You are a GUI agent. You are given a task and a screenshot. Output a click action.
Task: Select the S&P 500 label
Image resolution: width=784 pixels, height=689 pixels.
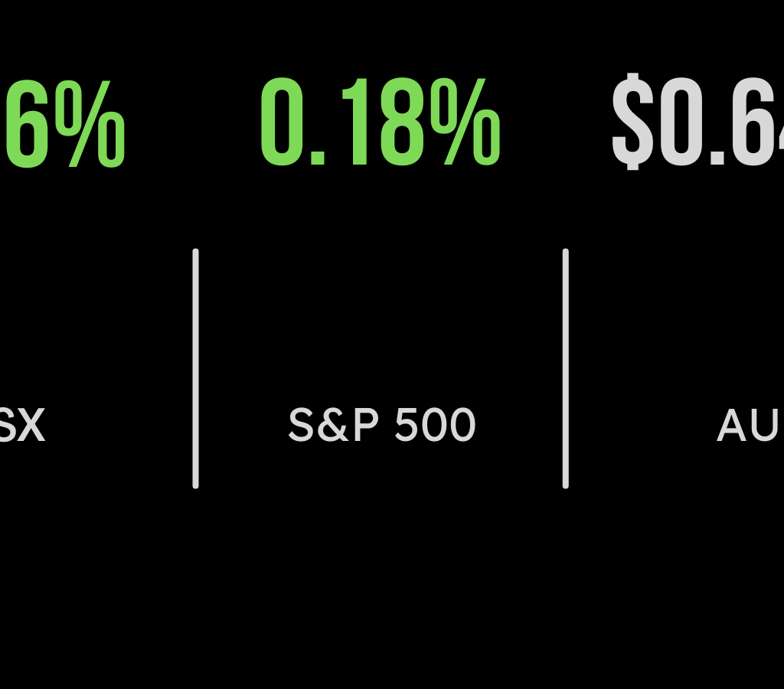click(x=381, y=426)
